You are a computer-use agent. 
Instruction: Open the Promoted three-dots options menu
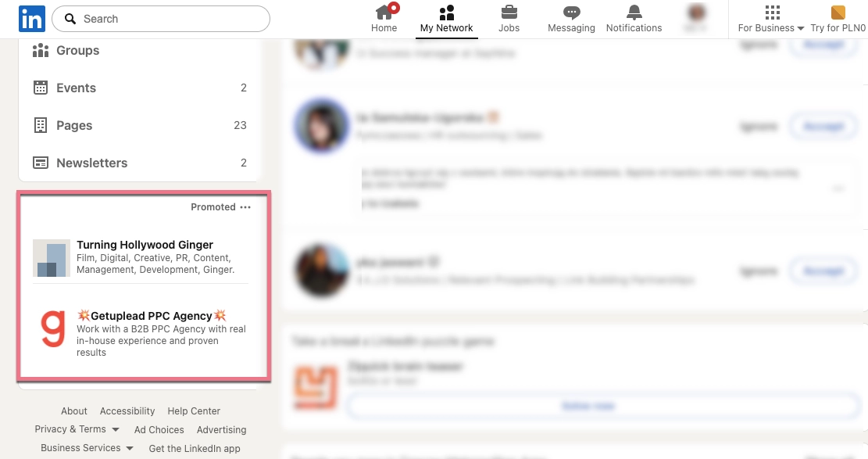coord(245,206)
